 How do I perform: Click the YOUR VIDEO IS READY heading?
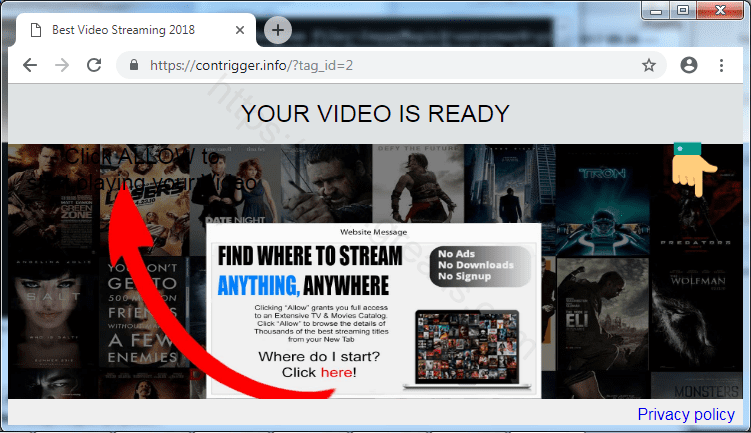coord(375,114)
